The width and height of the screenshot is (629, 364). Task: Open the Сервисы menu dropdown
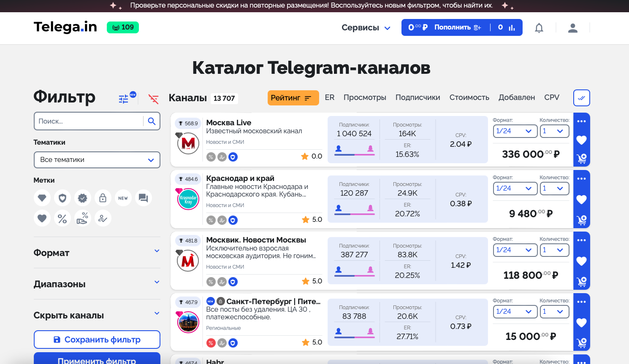(x=366, y=27)
